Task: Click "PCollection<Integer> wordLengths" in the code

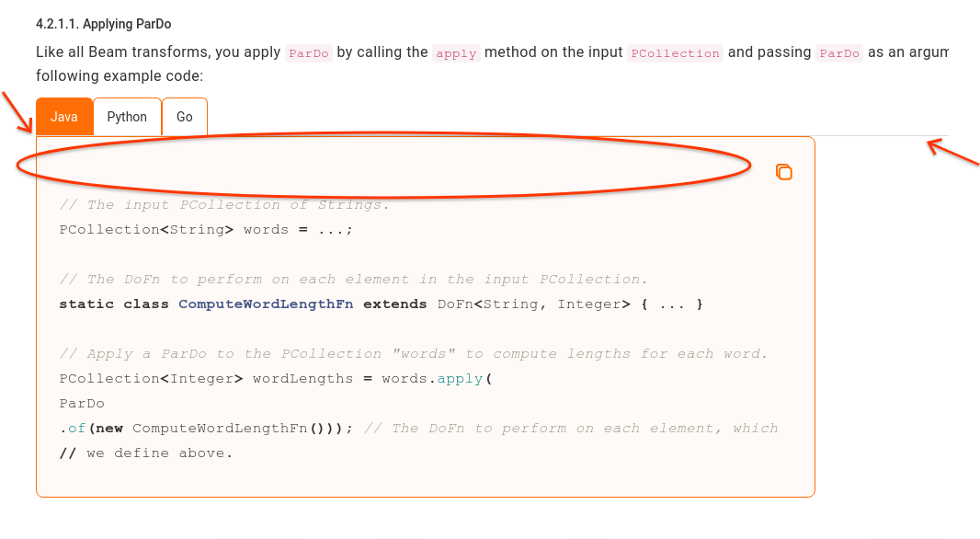Action: 206,378
